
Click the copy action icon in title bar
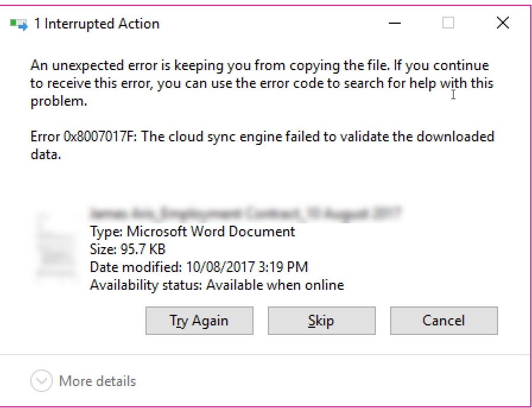tap(18, 24)
